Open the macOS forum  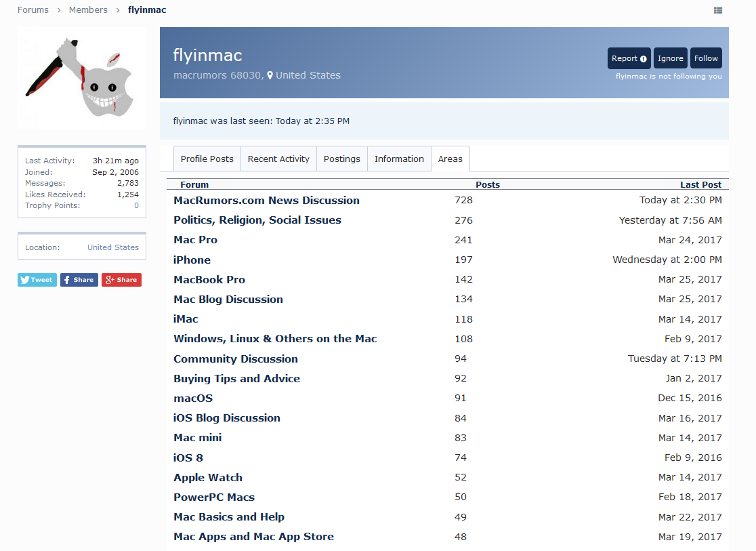193,398
